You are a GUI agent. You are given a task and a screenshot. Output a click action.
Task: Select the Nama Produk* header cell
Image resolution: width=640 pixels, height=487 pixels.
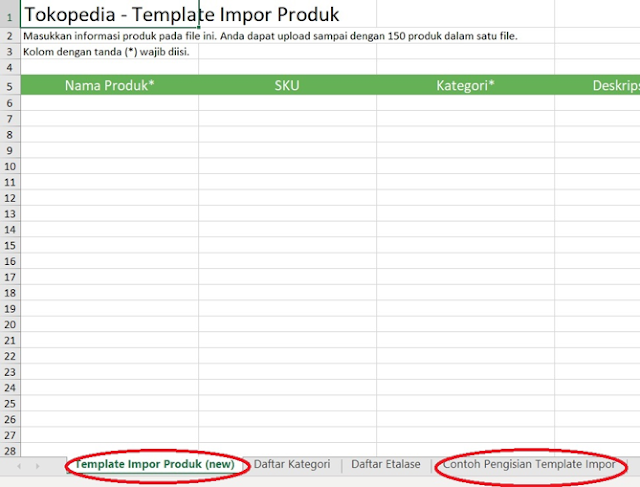[x=109, y=85]
